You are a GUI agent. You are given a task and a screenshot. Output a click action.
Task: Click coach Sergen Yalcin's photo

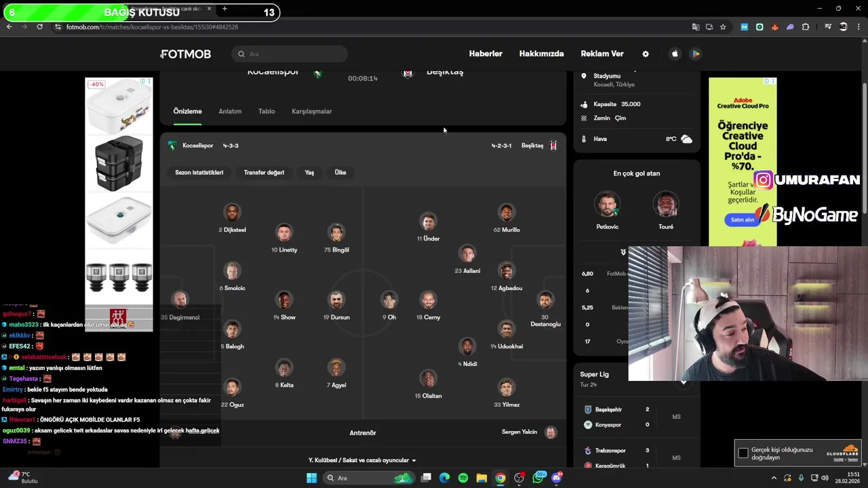[x=551, y=432]
